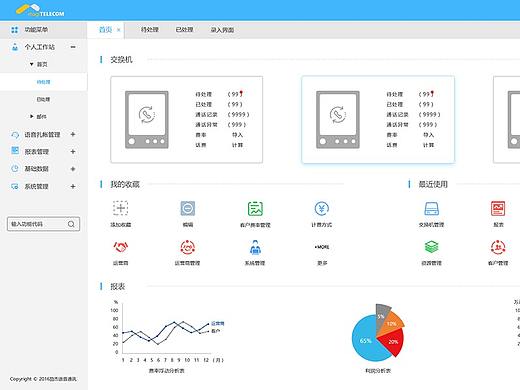Screen dimensions: 520x390
Task: Collapse 个人工作站 with the minus button
Action: coord(73,47)
